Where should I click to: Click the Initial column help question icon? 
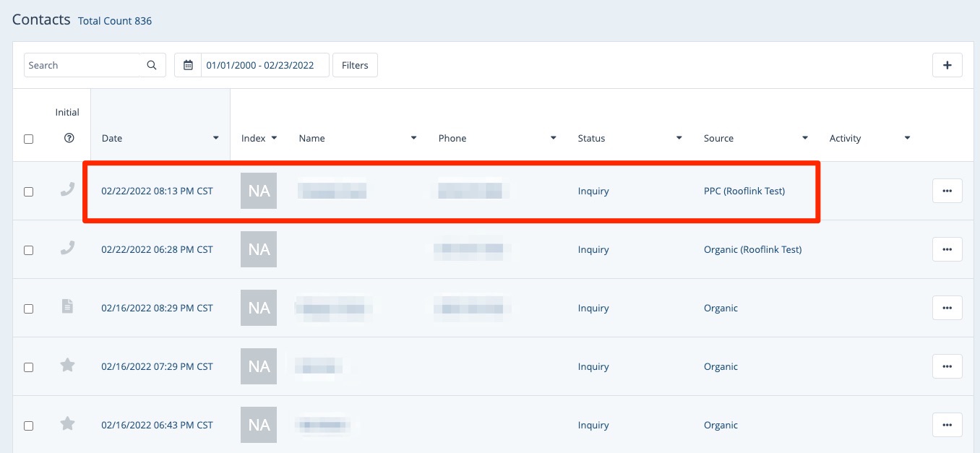[x=69, y=138]
